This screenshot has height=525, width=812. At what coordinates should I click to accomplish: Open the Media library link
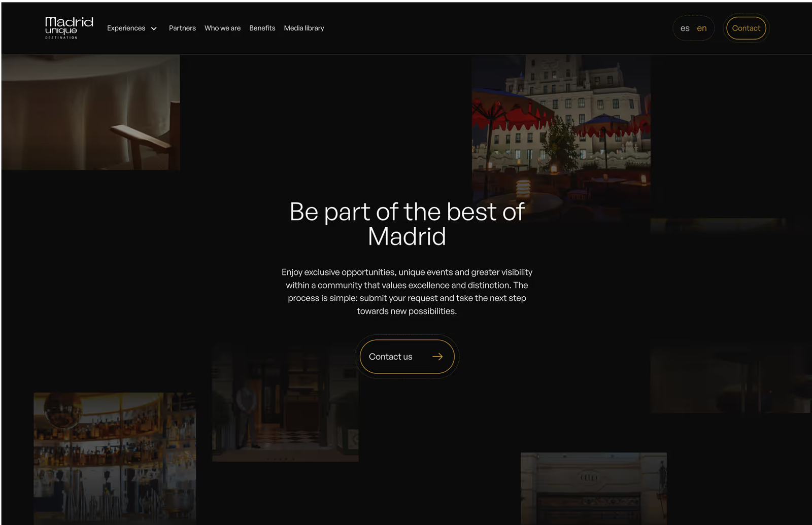tap(304, 28)
